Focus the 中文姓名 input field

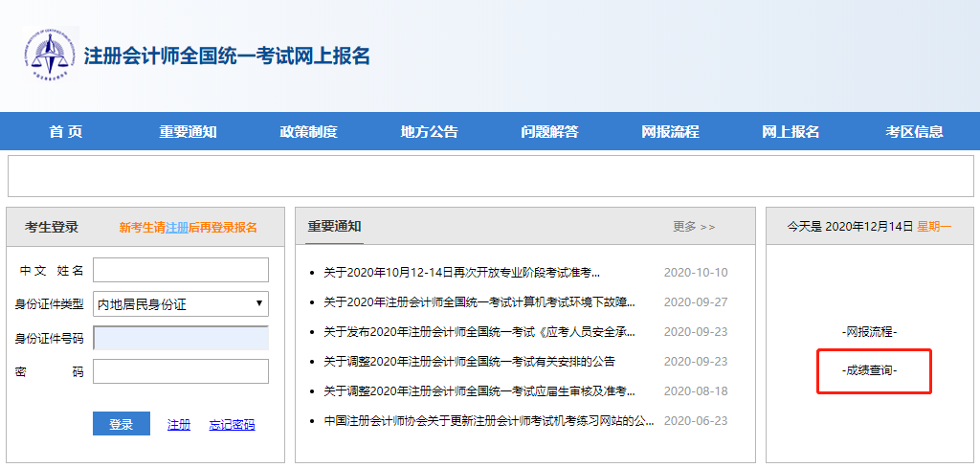point(181,271)
